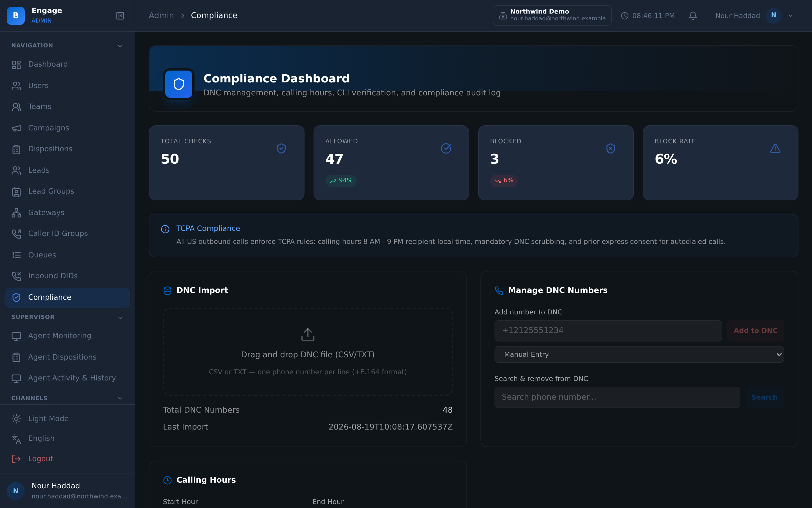Click the Engage logo B icon
Image resolution: width=812 pixels, height=508 pixels.
(16, 16)
